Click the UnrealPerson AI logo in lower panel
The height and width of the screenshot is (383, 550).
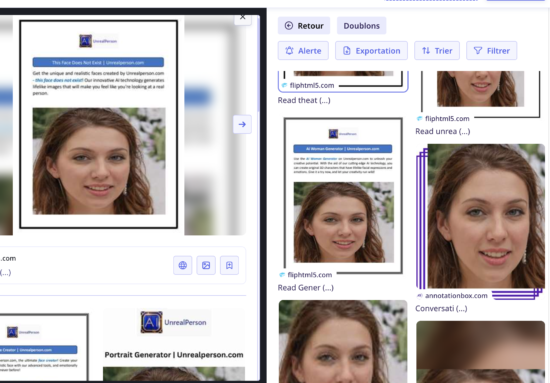pos(174,322)
